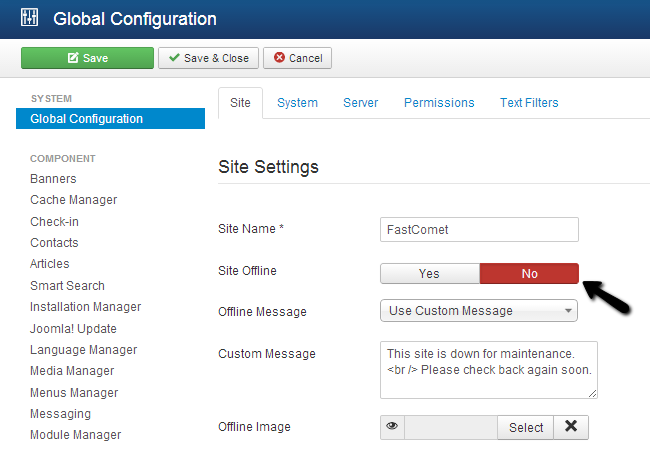The height and width of the screenshot is (449, 650).
Task: Set Site Offline to Yes
Action: [x=429, y=274]
